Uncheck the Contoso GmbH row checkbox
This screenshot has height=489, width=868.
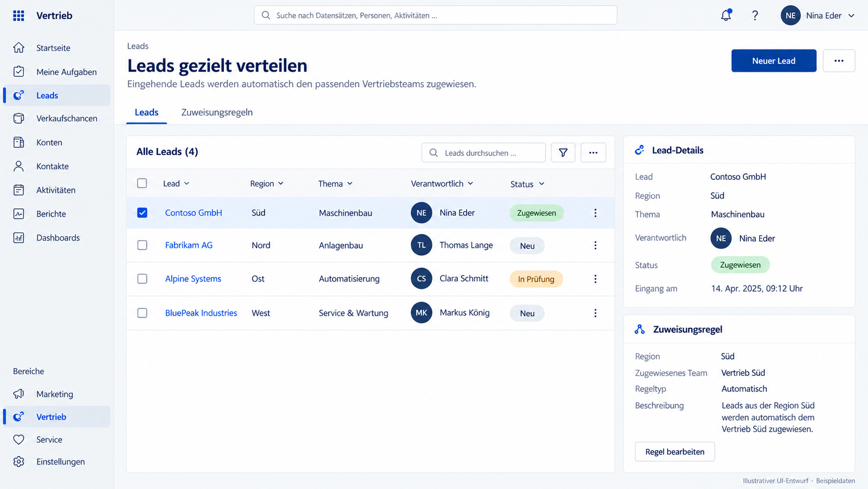tap(142, 213)
